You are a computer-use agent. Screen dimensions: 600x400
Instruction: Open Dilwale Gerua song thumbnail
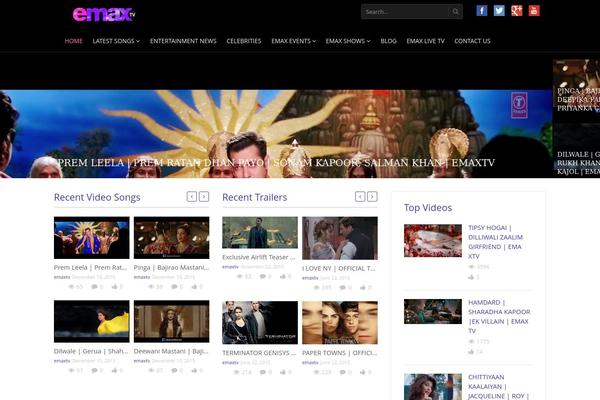click(x=91, y=321)
